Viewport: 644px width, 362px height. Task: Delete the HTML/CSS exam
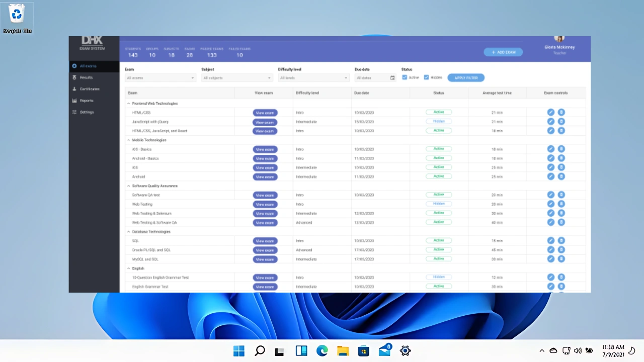point(561,113)
